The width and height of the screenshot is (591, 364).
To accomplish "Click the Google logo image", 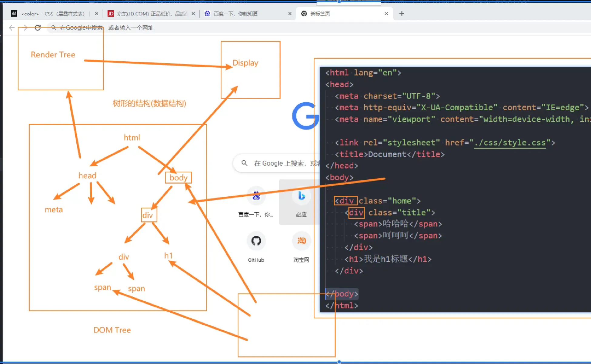I will coord(305,116).
